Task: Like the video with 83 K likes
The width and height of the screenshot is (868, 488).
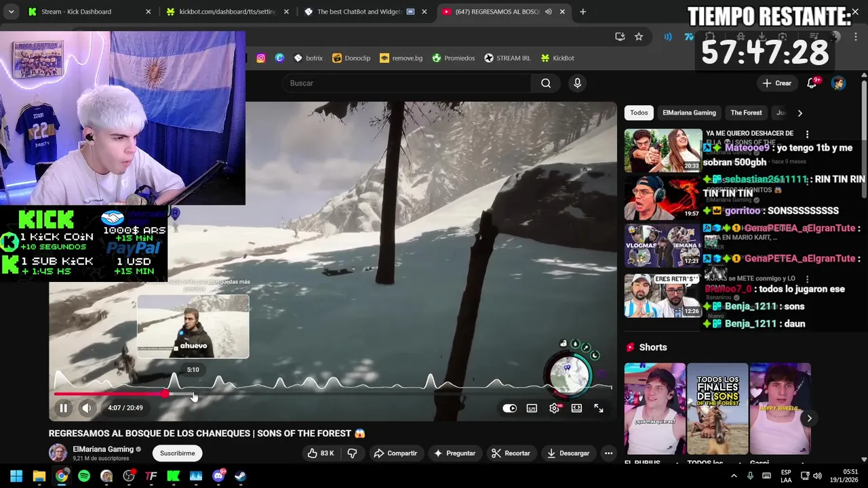Action: [321, 453]
